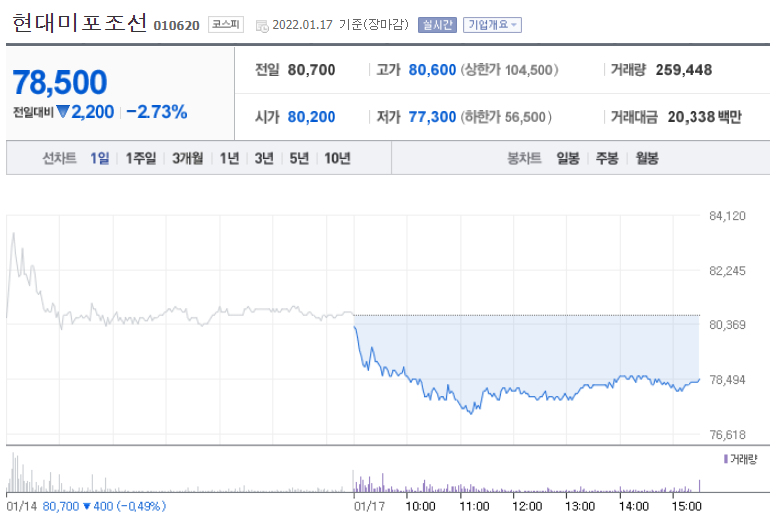Switch to the 월봉 monthly candle chart
Viewport: 770px width, 521px height.
647,158
